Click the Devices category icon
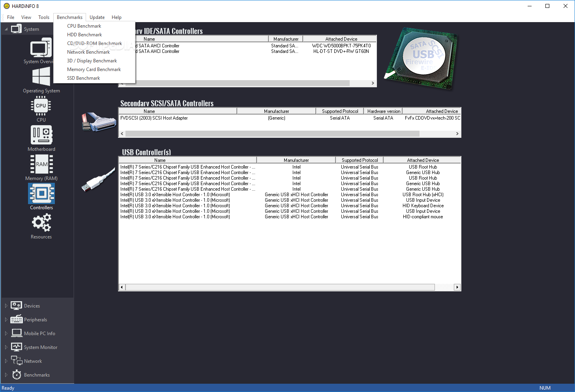 [17, 306]
